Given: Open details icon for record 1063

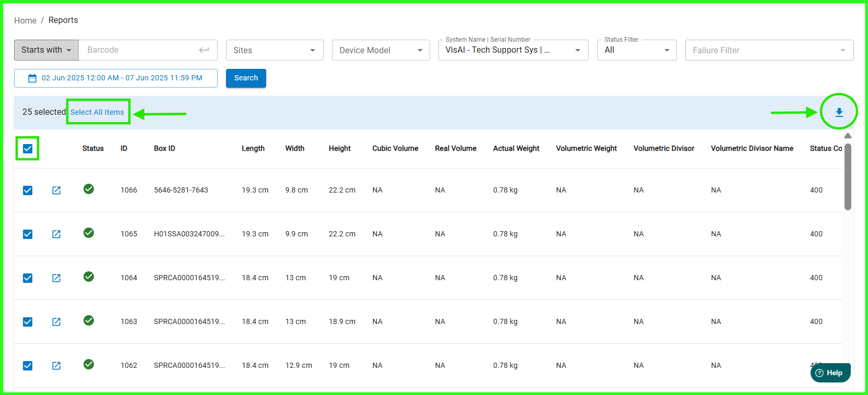Looking at the screenshot, I should [56, 322].
